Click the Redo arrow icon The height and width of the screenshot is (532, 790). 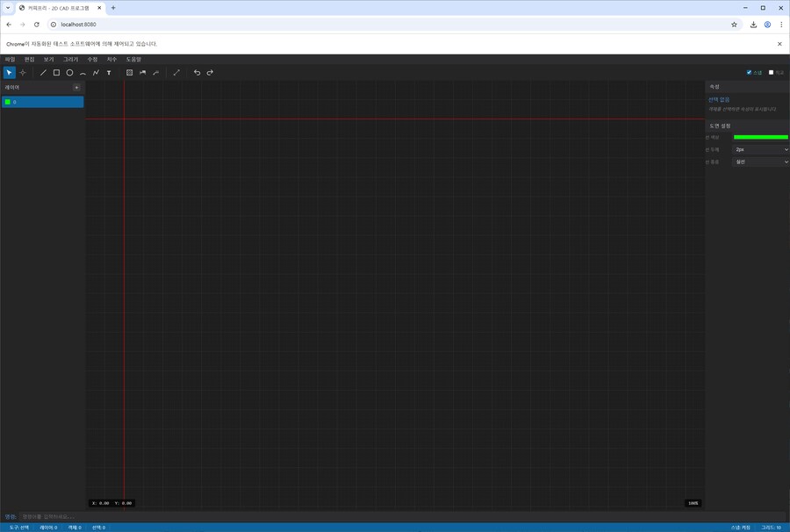click(210, 73)
